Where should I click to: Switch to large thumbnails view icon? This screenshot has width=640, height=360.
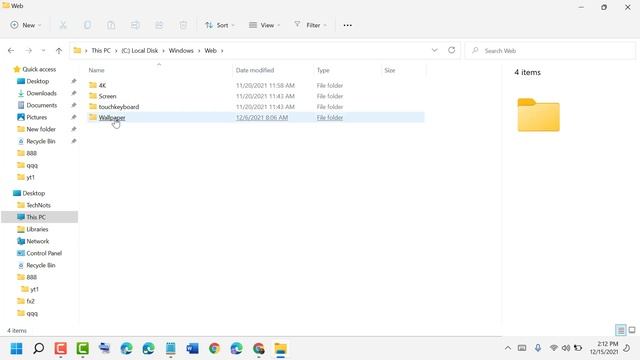[x=632, y=330]
